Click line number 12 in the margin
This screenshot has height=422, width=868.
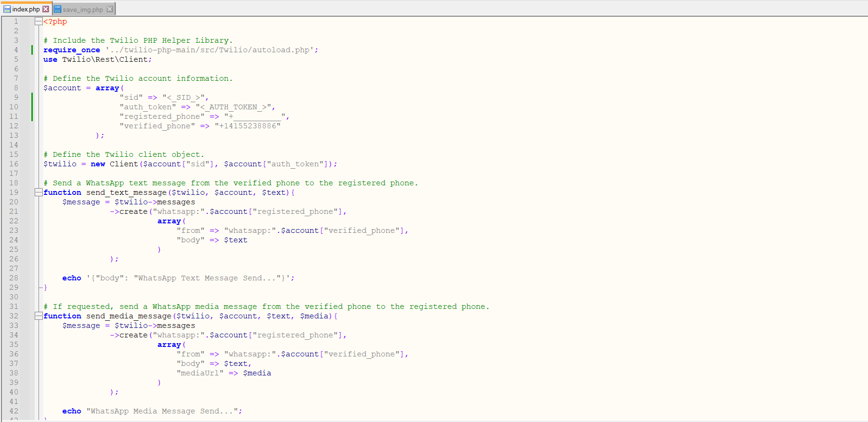pyautogui.click(x=14, y=126)
